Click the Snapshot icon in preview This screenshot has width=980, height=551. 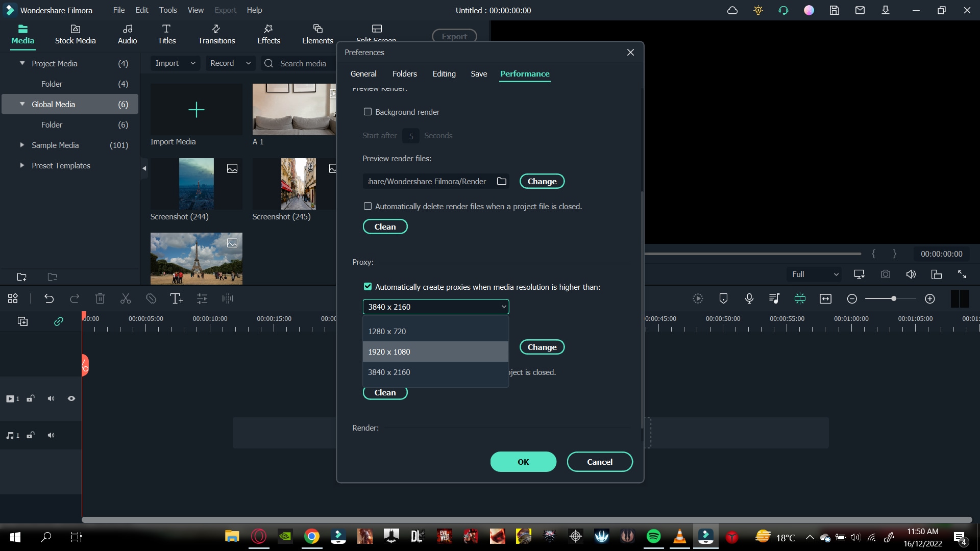[x=887, y=274]
